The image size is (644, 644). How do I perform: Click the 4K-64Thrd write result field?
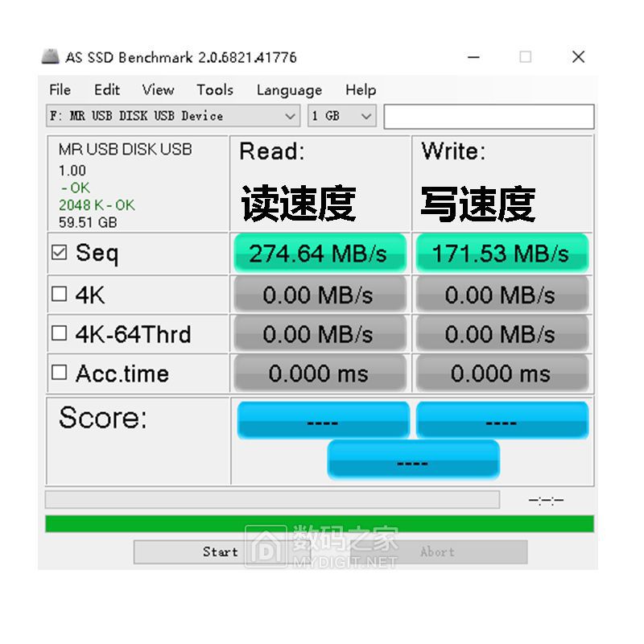click(x=502, y=333)
